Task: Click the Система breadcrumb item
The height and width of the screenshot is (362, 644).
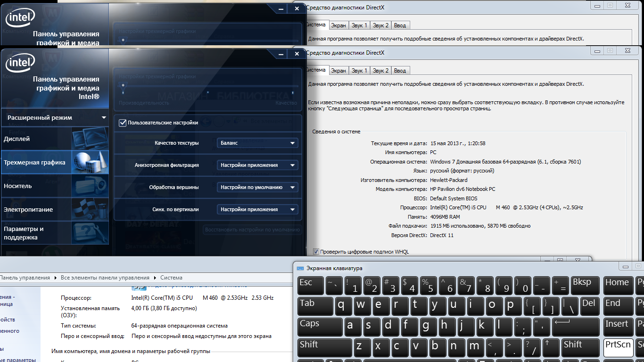Action: pos(171,278)
